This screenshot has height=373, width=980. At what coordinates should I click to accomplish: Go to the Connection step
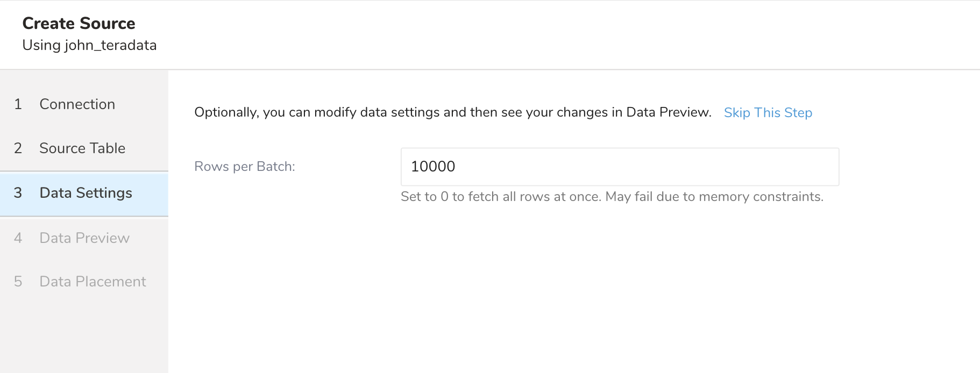(x=77, y=104)
